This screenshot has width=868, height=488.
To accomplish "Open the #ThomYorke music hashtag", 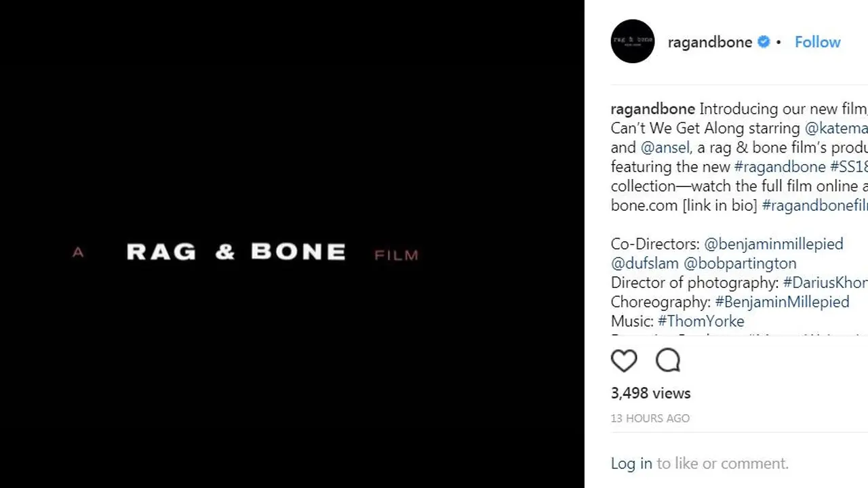I will click(701, 321).
